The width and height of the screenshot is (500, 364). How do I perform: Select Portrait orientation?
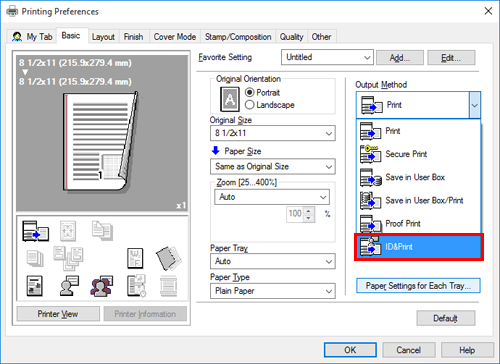pos(262,92)
